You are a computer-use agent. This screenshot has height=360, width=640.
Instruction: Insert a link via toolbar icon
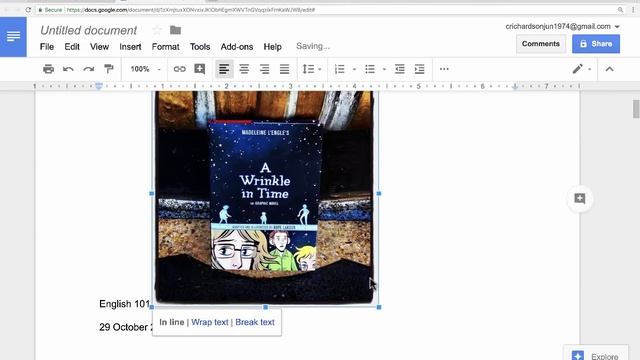point(180,69)
